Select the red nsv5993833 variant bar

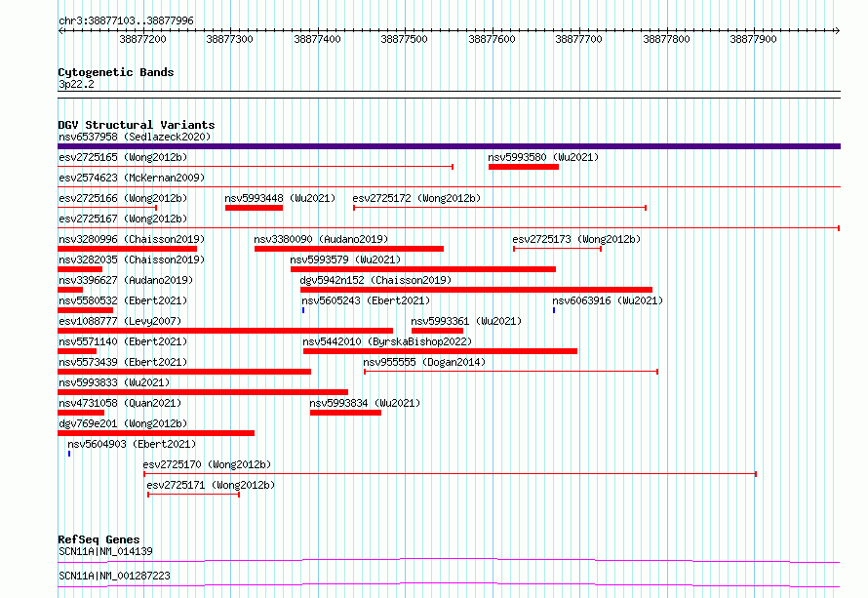coord(203,392)
